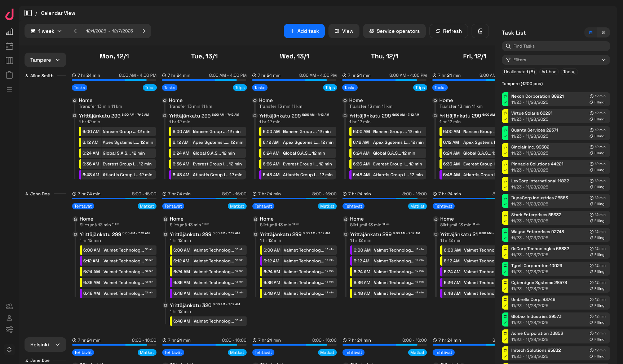Go to previous week with left arrow

pos(75,31)
